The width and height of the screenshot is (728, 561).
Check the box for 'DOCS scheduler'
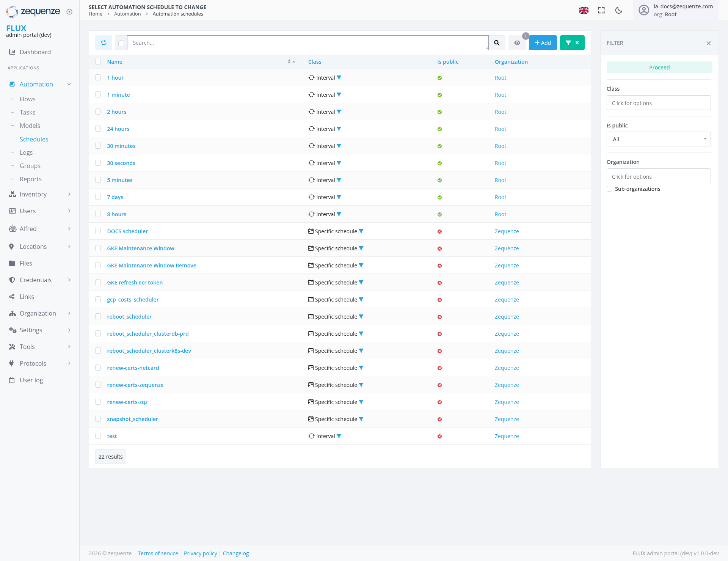tap(98, 231)
